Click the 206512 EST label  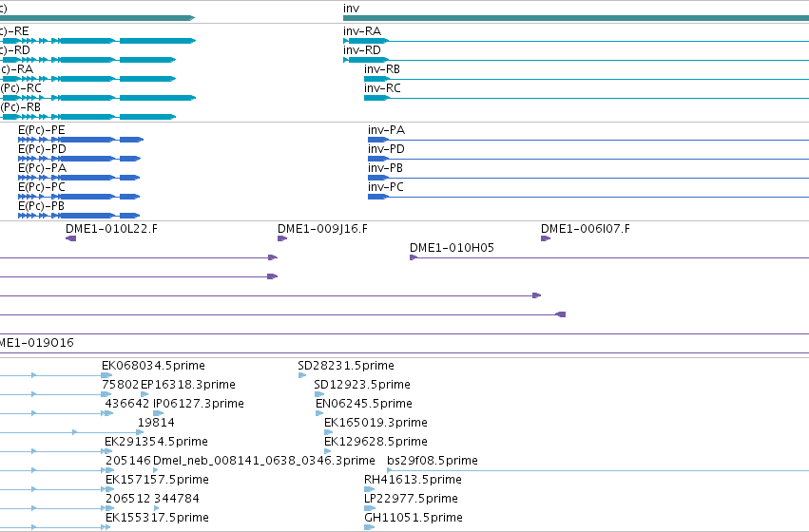128,499
